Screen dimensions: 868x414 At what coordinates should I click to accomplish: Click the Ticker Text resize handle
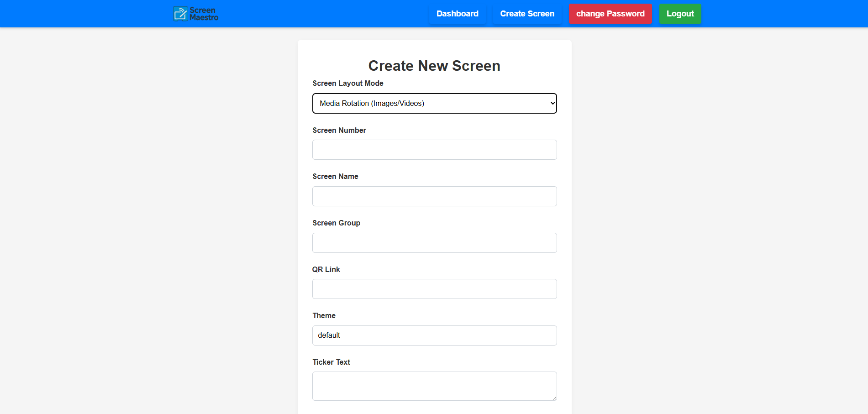(x=554, y=398)
